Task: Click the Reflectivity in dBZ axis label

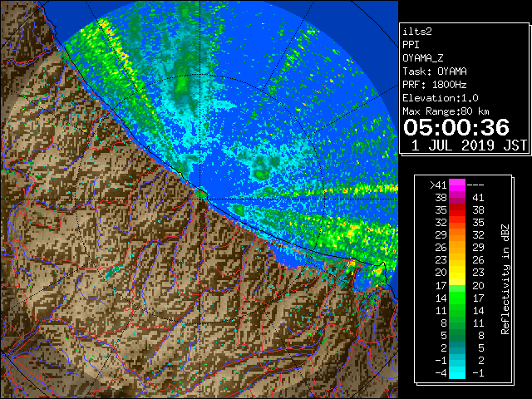Action: tap(505, 279)
